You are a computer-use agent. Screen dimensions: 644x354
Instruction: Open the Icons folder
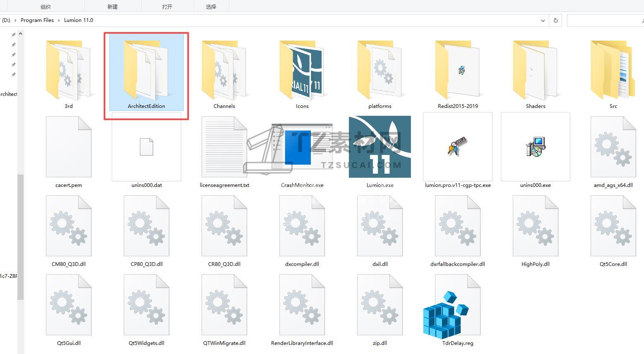pos(302,69)
